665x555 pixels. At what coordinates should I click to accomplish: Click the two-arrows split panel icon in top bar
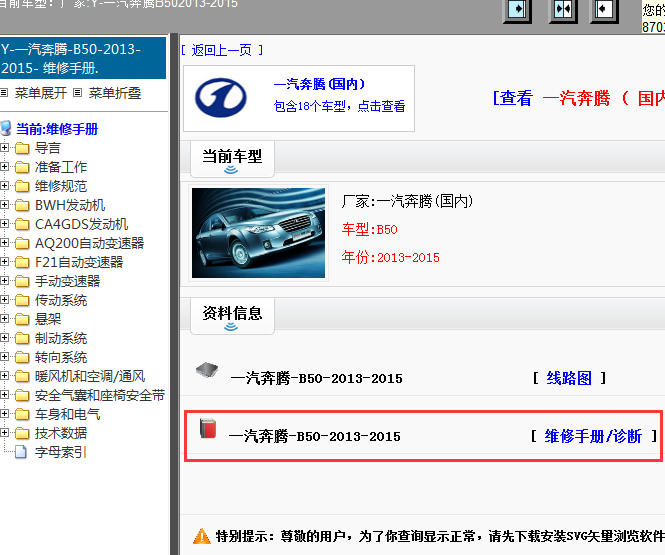(x=563, y=10)
